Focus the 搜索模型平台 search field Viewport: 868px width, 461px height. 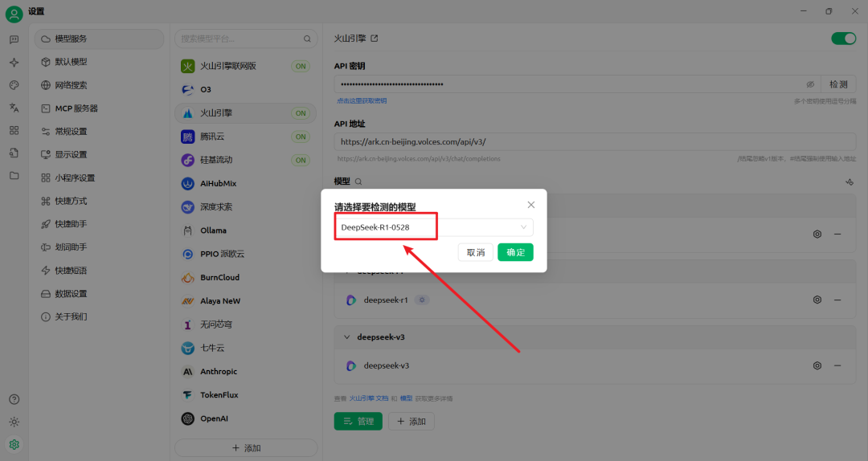point(246,39)
